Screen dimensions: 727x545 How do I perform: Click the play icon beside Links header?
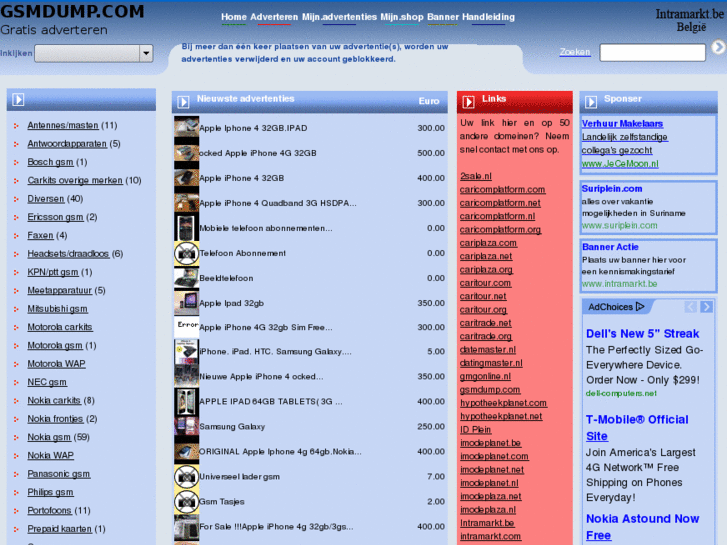468,102
